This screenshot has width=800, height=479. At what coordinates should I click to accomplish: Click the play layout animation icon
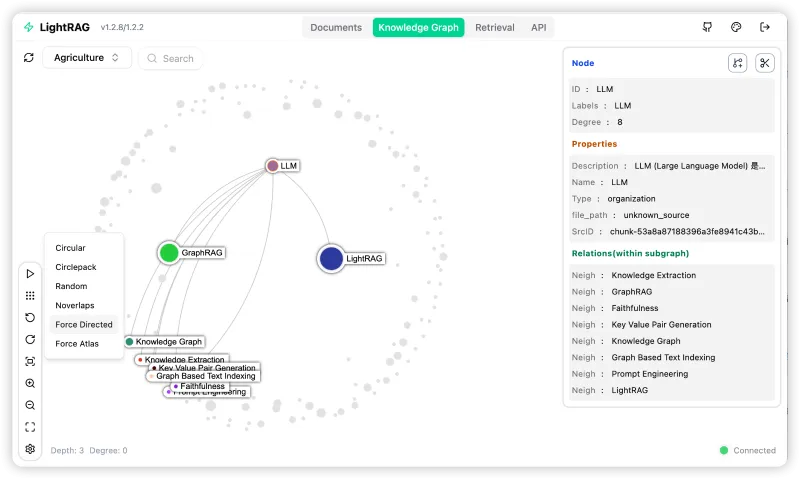[30, 273]
